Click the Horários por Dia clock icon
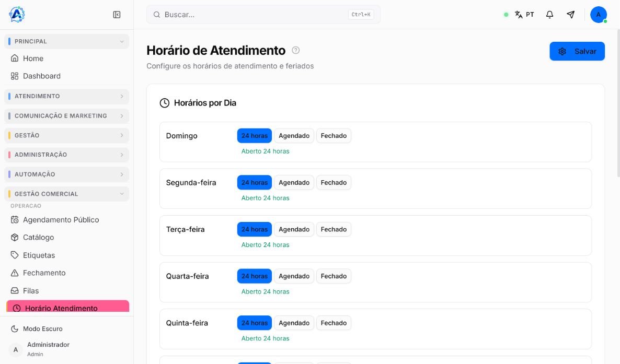 165,103
